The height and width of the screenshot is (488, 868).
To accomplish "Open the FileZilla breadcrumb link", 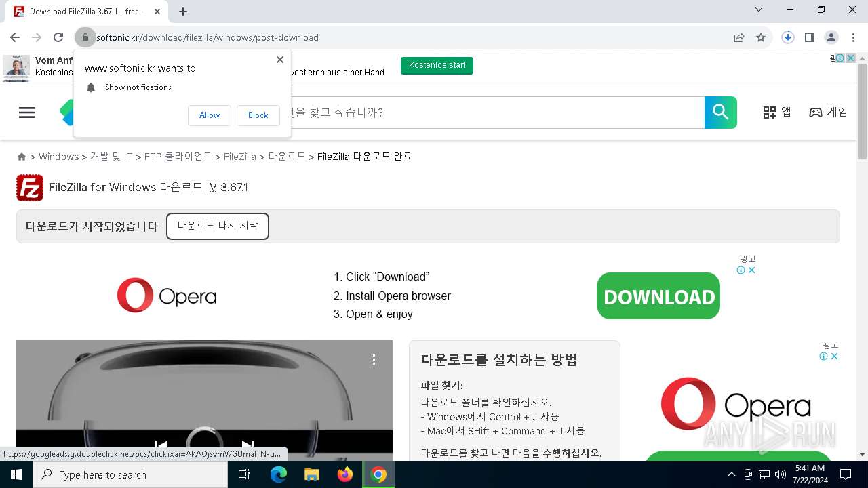I will [240, 157].
